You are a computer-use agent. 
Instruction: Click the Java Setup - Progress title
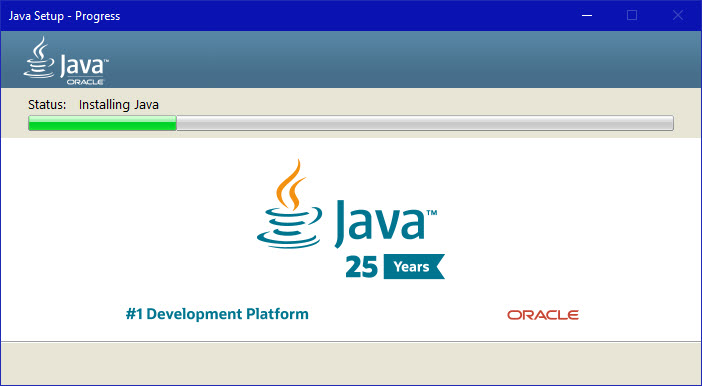(64, 16)
